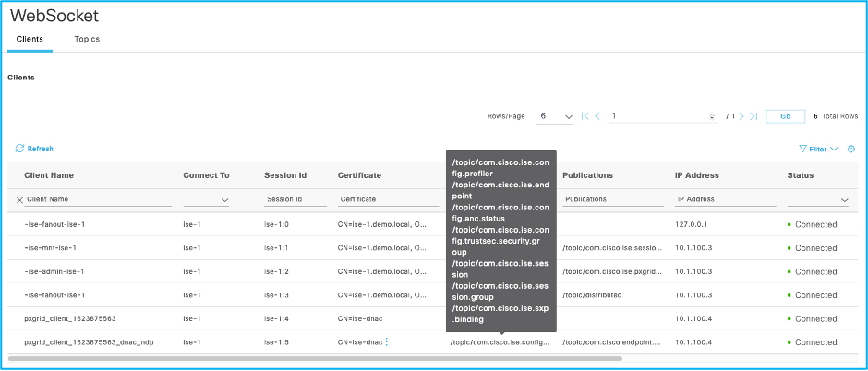Image resolution: width=868 pixels, height=371 pixels.
Task: Click the three-dot icon beside CN=ise-dnac in the ise-1:5 row
Action: coord(386,342)
